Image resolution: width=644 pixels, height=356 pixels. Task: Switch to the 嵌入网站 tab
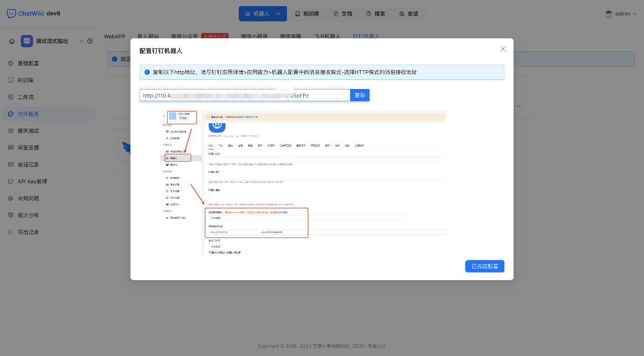click(148, 36)
